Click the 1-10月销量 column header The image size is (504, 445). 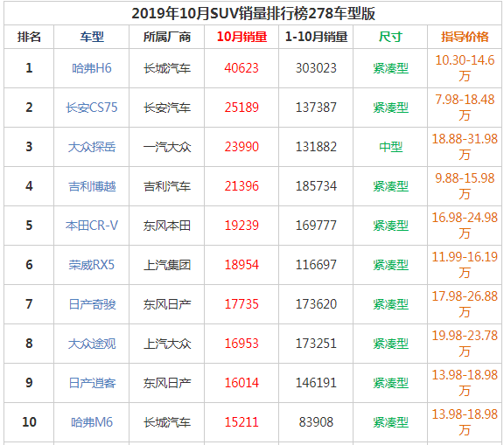click(x=316, y=37)
